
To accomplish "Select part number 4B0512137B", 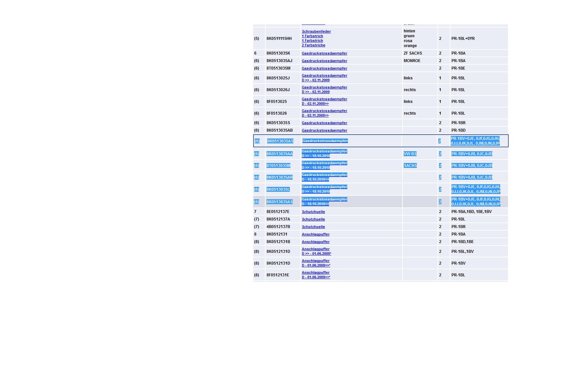I will [278, 227].
